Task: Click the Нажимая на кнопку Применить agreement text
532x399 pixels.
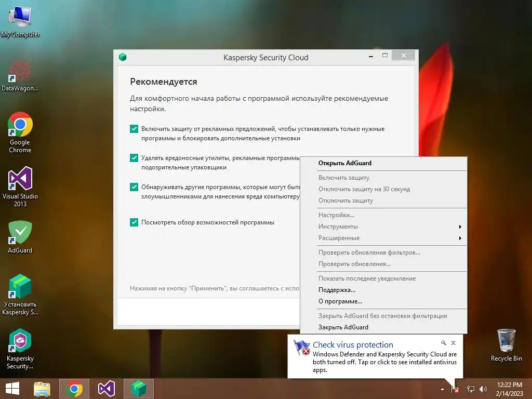Action: 215,288
